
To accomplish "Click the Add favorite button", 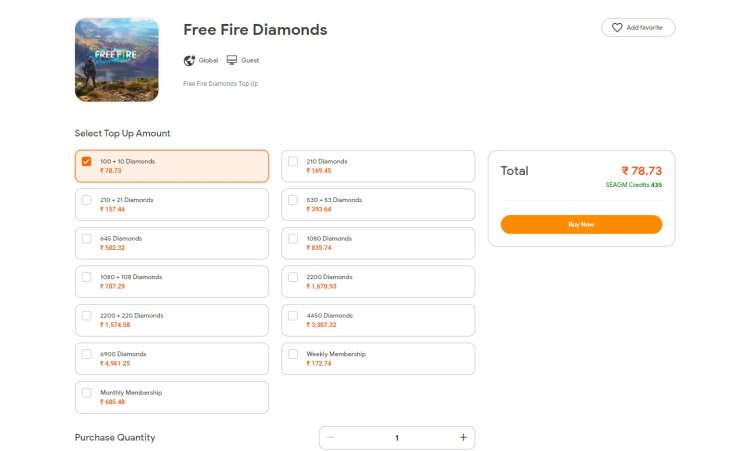I will (x=638, y=27).
